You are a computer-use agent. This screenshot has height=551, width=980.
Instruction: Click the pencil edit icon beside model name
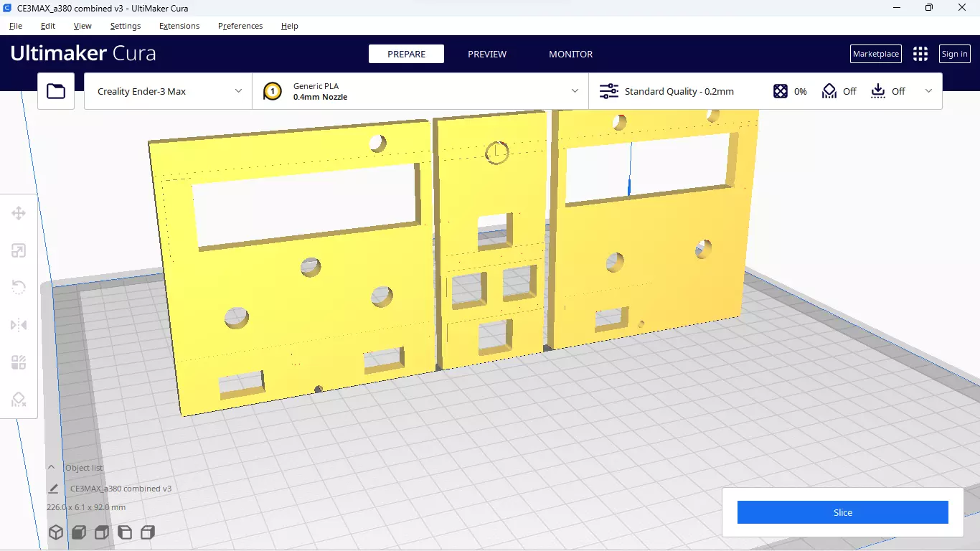tap(53, 489)
